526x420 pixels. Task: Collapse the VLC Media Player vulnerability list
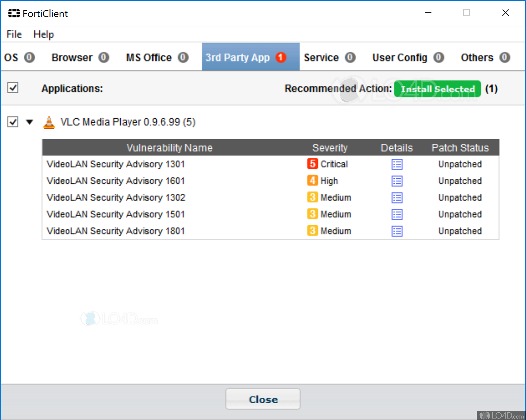pyautogui.click(x=30, y=122)
